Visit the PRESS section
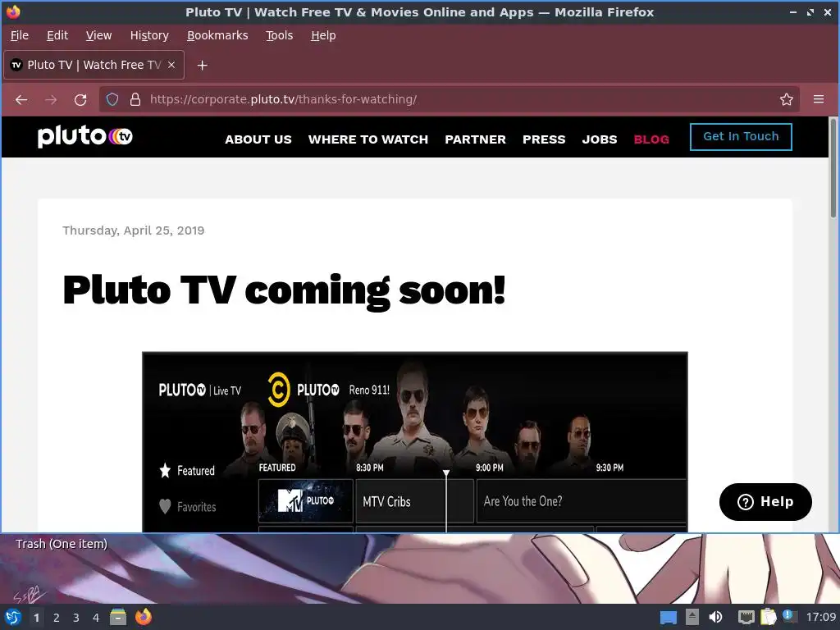Viewport: 840px width, 630px height. (x=544, y=139)
